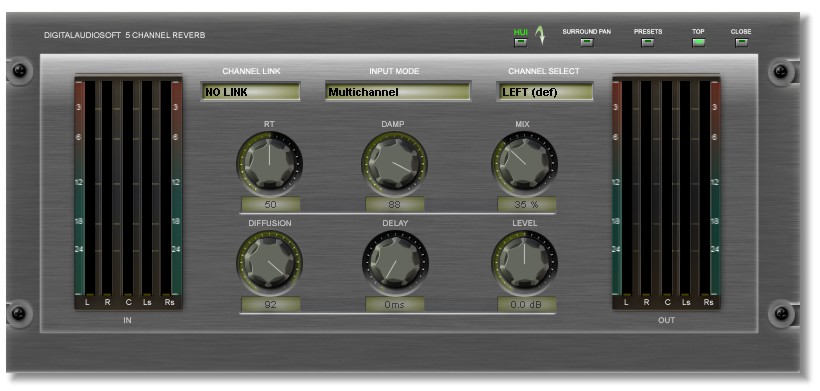Click the DAMP knob

coord(394,164)
